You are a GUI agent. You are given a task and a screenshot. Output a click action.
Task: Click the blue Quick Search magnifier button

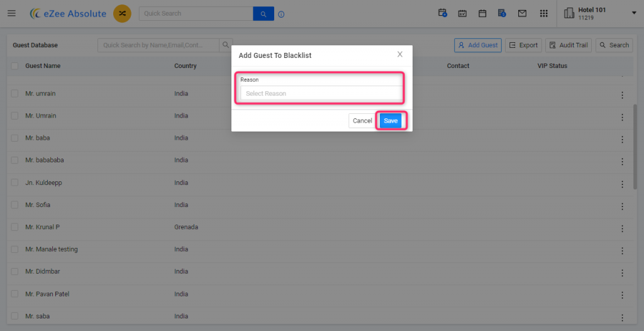click(x=264, y=14)
